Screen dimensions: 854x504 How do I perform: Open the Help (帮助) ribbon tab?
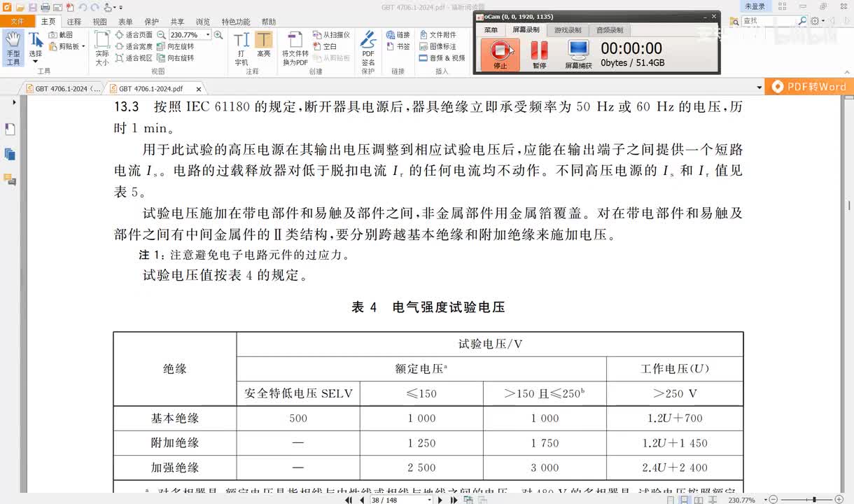(x=268, y=22)
